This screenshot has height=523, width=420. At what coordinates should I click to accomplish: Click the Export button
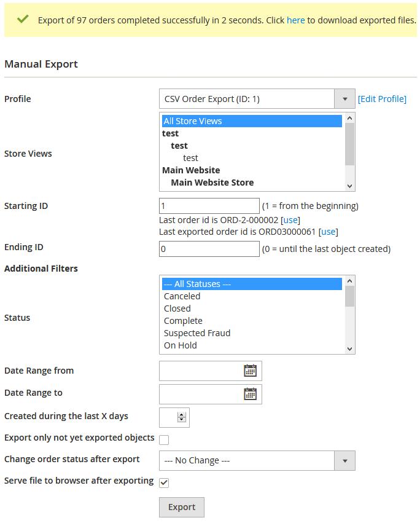pyautogui.click(x=182, y=507)
